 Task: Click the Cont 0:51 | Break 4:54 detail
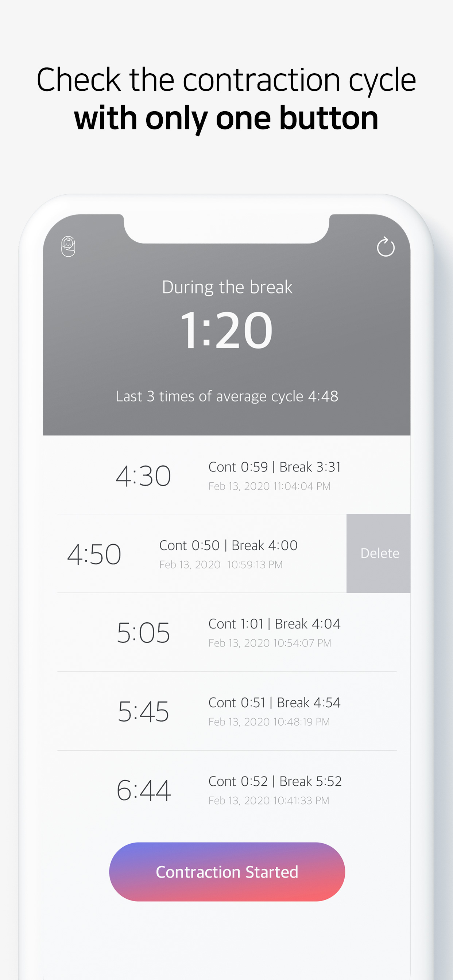click(x=275, y=702)
